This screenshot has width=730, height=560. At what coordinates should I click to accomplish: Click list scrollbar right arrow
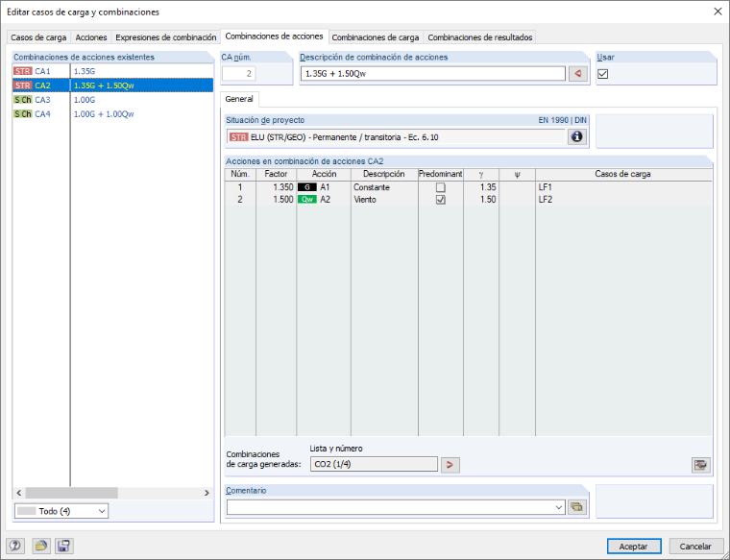click(x=207, y=493)
